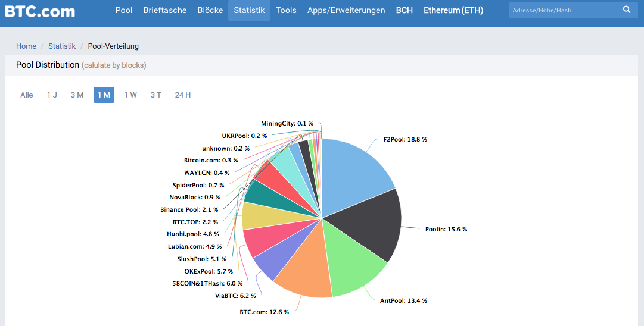Click the BTC.TOP: 2.2 % label
644x326 pixels.
[195, 222]
